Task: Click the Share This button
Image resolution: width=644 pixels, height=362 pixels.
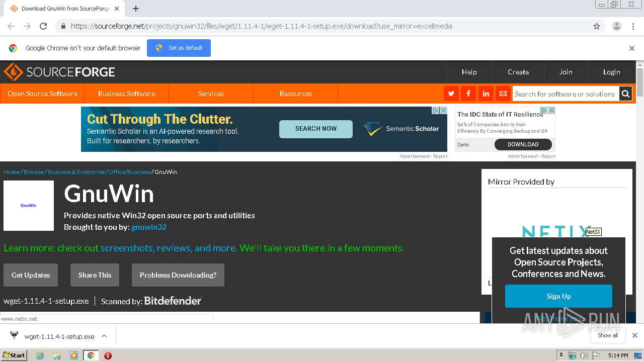Action: pyautogui.click(x=95, y=275)
